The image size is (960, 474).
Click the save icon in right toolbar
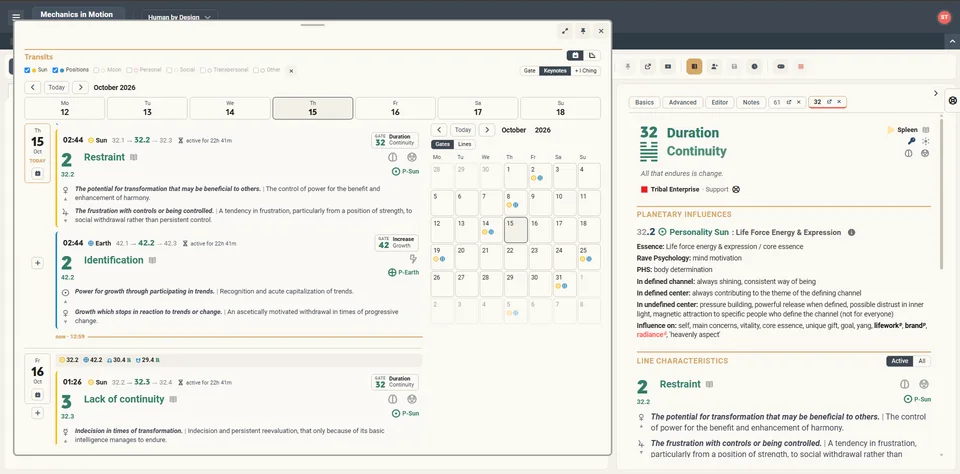point(734,67)
